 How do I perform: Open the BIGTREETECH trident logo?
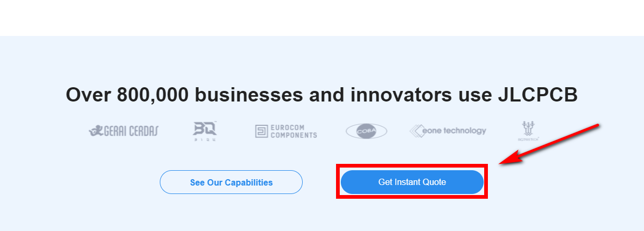[528, 131]
